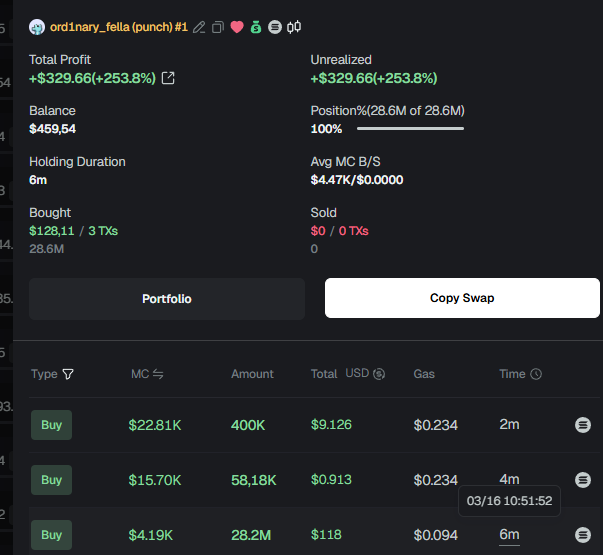Image resolution: width=603 pixels, height=555 pixels.
Task: Click the 2m time cell
Action: 509,425
